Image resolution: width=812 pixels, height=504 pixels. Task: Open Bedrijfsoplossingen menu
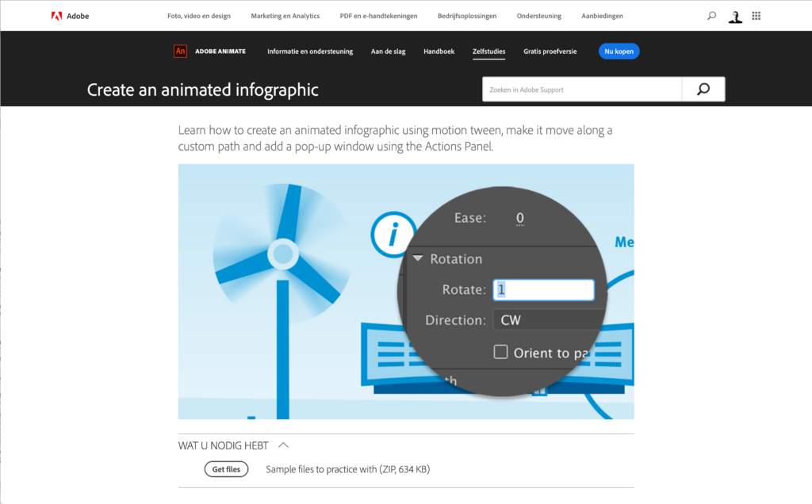click(467, 16)
